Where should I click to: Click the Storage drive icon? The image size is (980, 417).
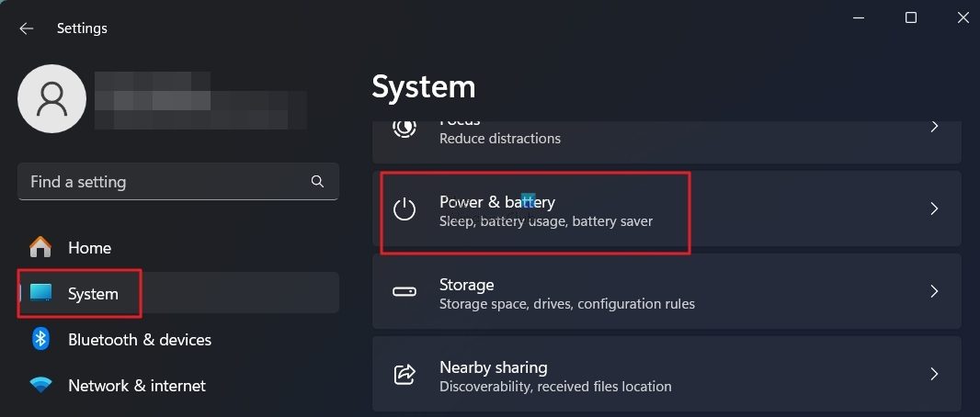tap(405, 292)
